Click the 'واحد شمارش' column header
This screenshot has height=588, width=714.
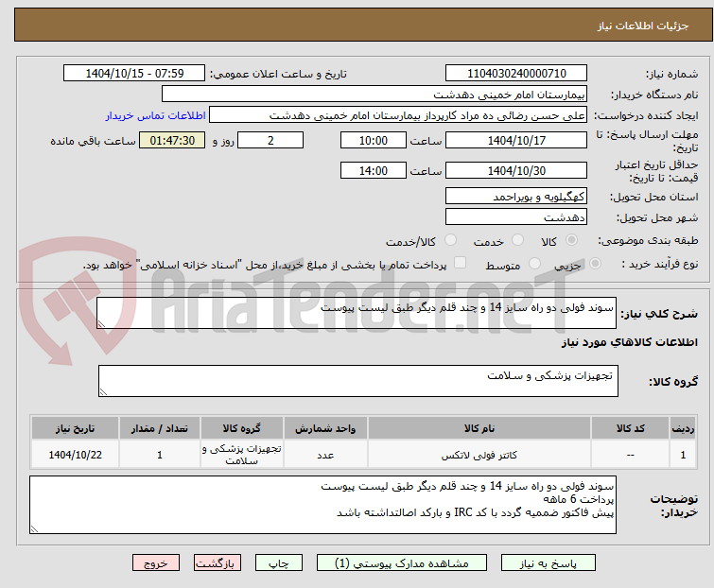325,428
